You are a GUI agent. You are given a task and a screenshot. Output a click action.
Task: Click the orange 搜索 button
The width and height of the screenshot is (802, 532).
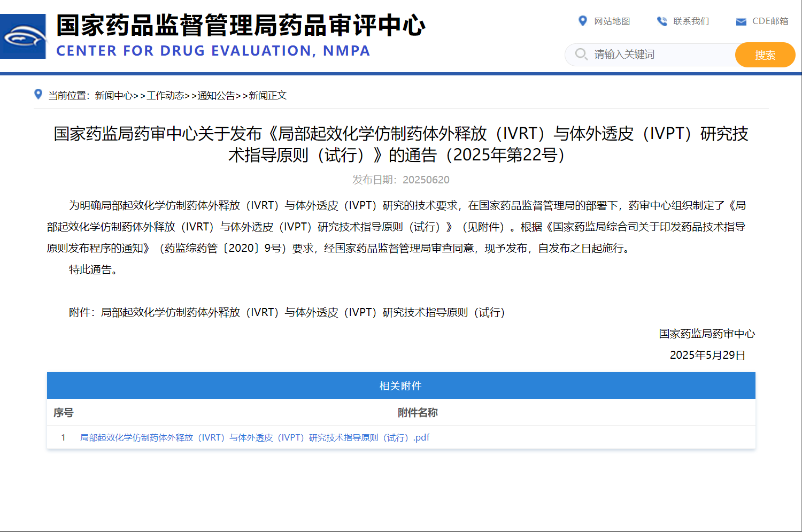(x=765, y=55)
